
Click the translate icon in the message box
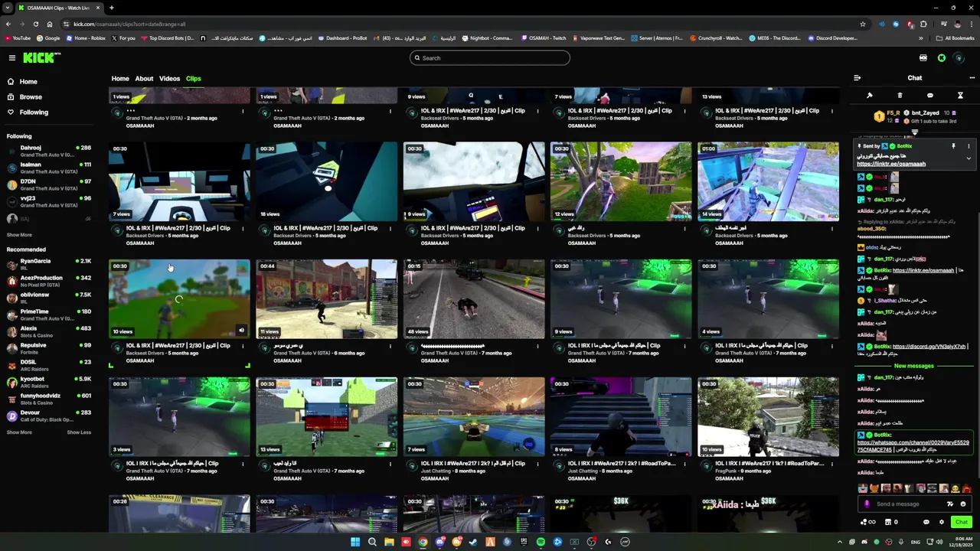[950, 504]
